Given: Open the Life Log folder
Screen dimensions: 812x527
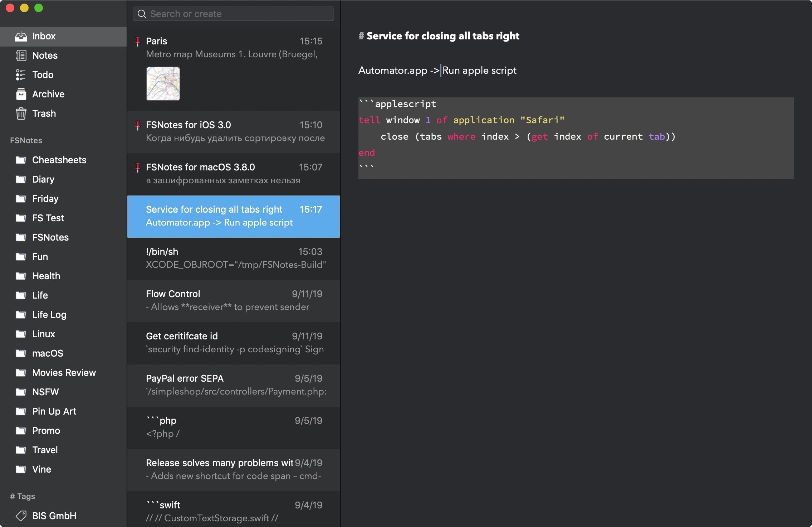Looking at the screenshot, I should (50, 314).
